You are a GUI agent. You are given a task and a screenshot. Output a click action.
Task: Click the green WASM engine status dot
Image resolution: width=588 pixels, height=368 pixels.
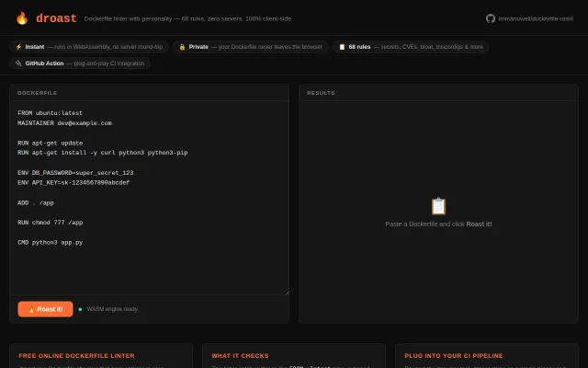(x=80, y=309)
